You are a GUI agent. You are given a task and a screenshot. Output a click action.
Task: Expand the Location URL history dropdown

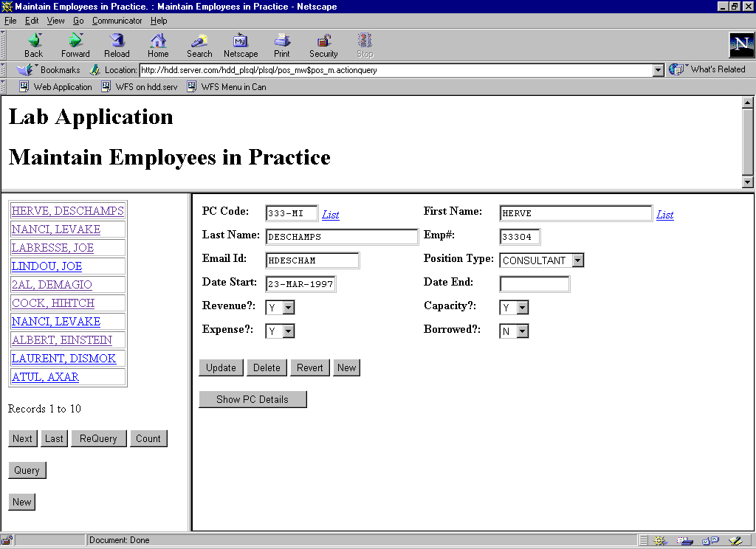point(659,70)
